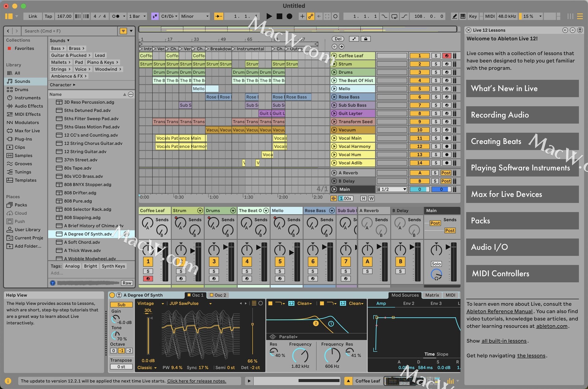Select the Sub oscillator tab
The height and width of the screenshot is (389, 588).
click(121, 304)
